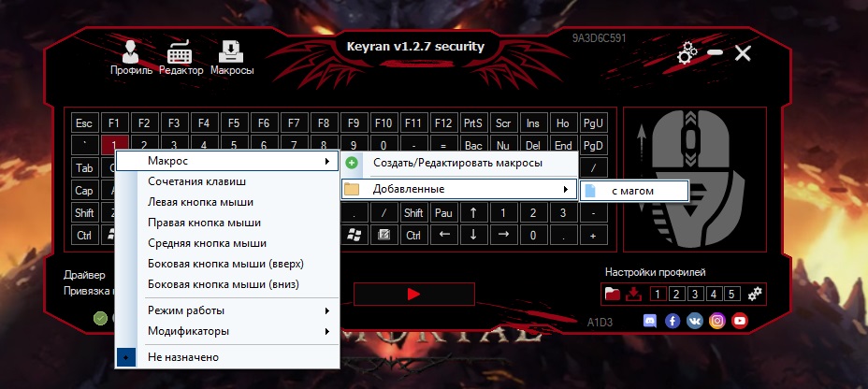868x389 pixels.
Task: Expand the Добавленные submenu arrow
Action: tap(565, 189)
